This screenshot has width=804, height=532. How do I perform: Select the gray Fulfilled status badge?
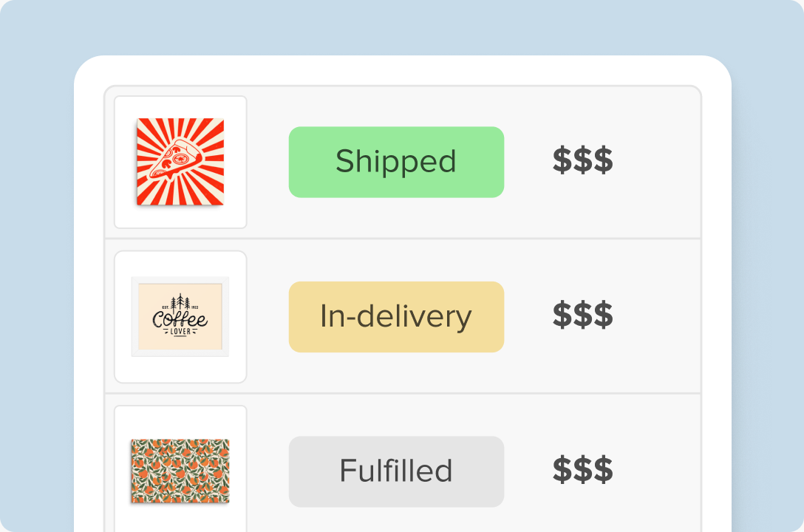pyautogui.click(x=396, y=471)
